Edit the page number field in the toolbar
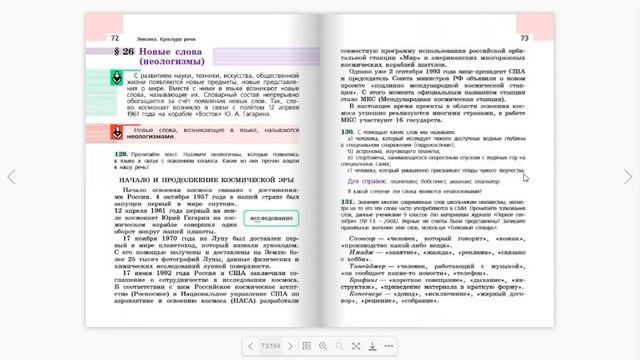 [270, 346]
